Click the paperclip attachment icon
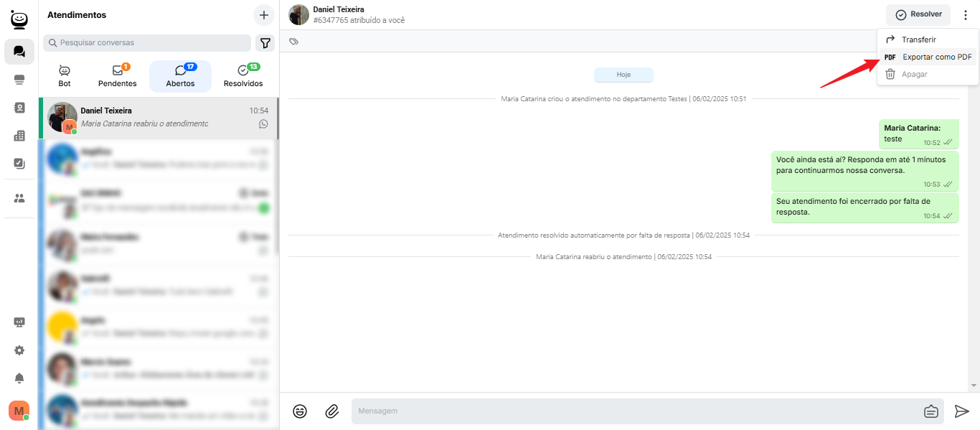This screenshot has width=980, height=430. pyautogui.click(x=331, y=411)
